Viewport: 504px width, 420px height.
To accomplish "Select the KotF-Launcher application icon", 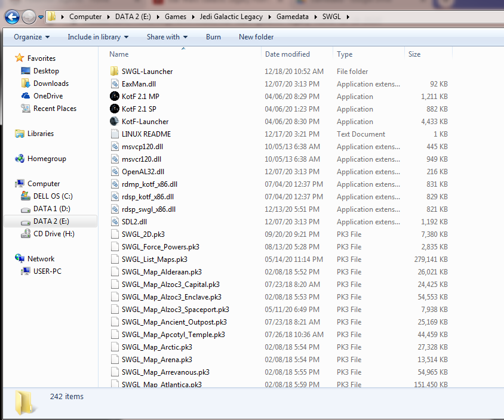I will click(115, 121).
